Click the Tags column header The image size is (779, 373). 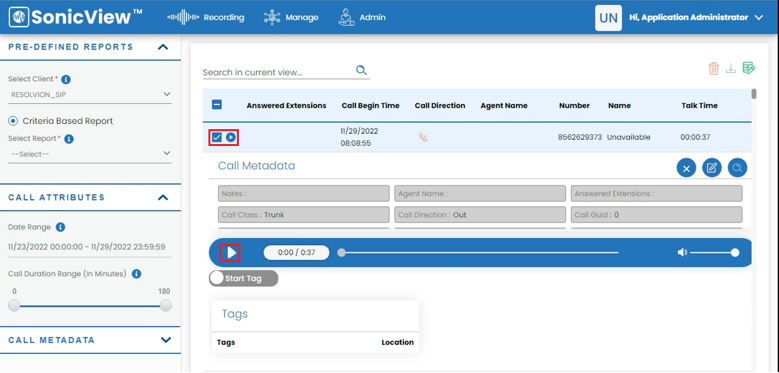tap(226, 342)
